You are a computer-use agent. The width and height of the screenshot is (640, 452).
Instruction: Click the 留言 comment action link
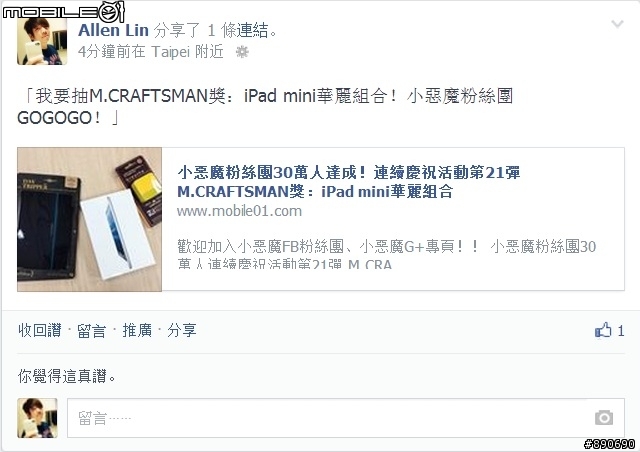[x=91, y=330]
